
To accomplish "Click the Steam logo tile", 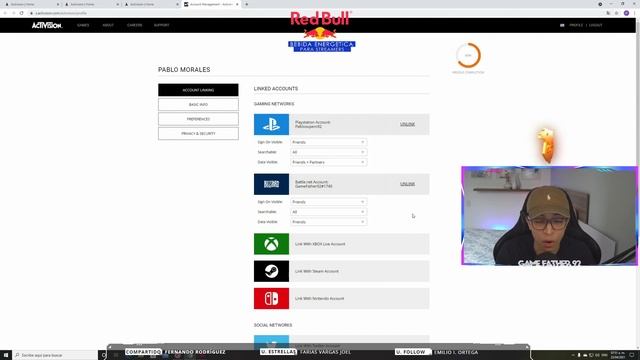I will coord(271,271).
